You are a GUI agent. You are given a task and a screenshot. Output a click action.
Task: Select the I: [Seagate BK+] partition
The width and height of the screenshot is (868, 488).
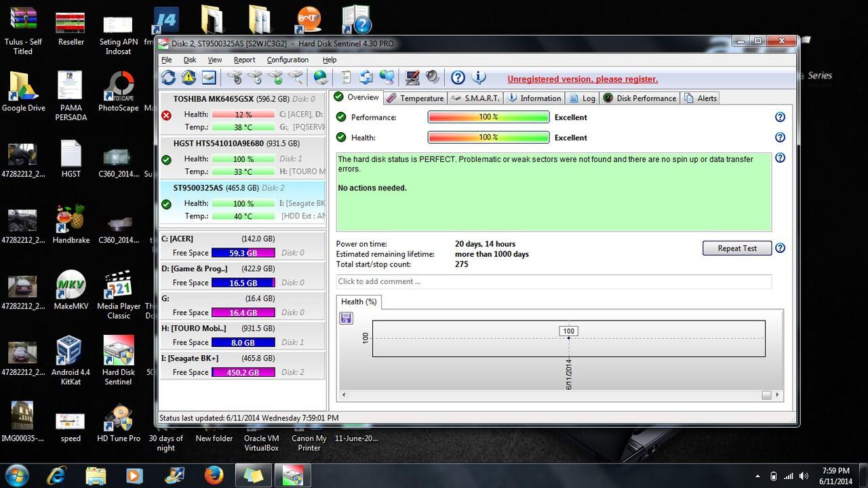pos(242,365)
